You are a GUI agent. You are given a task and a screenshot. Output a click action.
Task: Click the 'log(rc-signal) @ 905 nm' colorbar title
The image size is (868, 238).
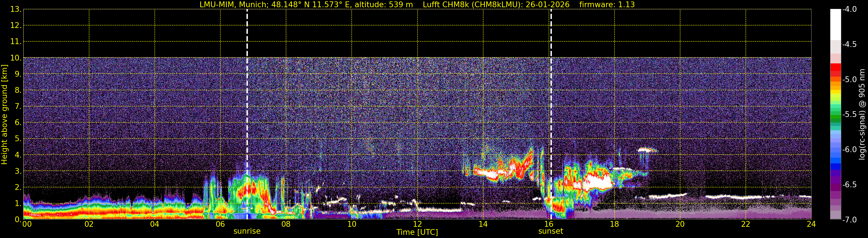[x=862, y=114]
